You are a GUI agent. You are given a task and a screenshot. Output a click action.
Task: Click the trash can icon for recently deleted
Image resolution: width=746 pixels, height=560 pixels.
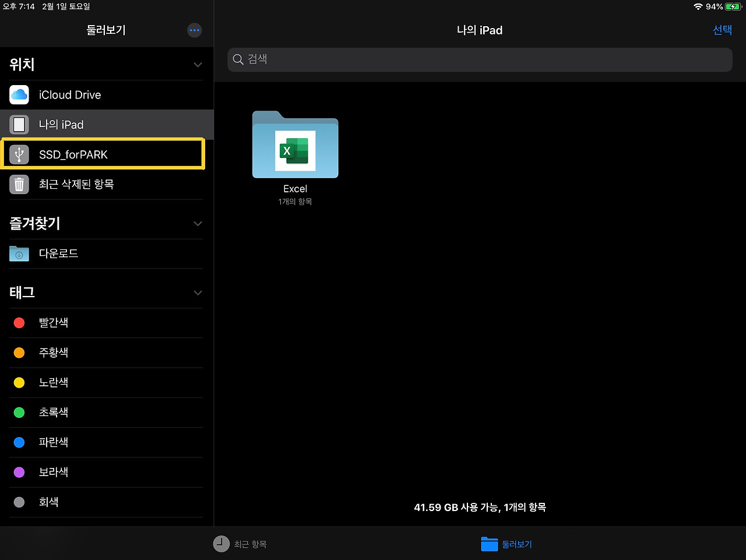tap(19, 184)
